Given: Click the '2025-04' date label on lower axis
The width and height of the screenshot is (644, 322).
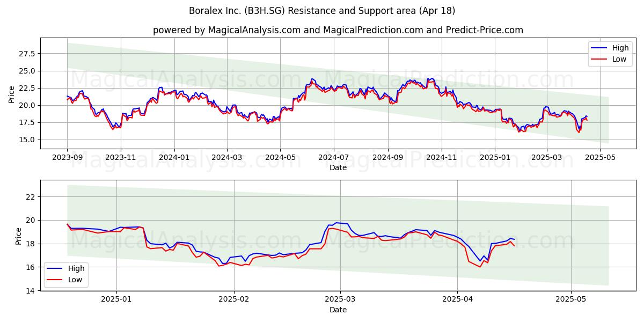Looking at the screenshot, I should (457, 299).
